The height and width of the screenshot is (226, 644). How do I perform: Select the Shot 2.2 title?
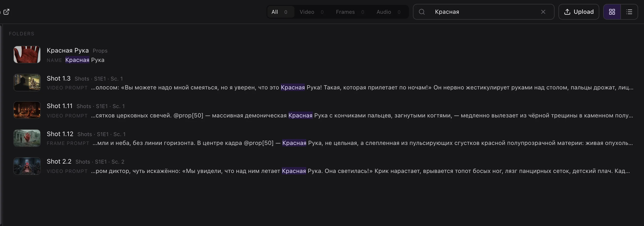pyautogui.click(x=59, y=161)
